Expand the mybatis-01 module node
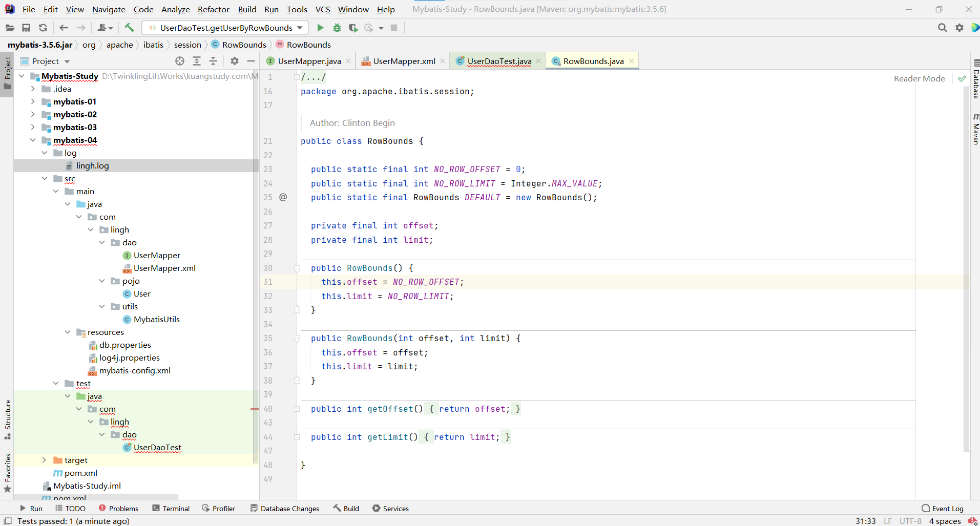The height and width of the screenshot is (526, 980). coord(33,101)
